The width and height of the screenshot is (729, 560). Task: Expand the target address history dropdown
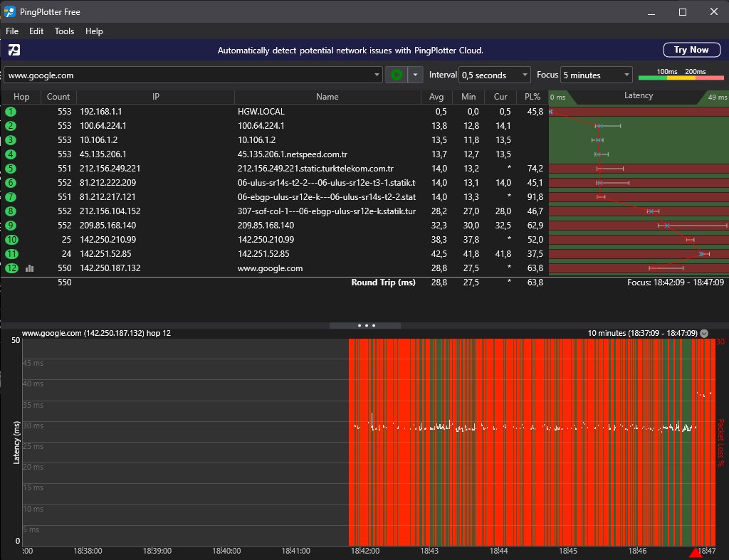click(377, 75)
